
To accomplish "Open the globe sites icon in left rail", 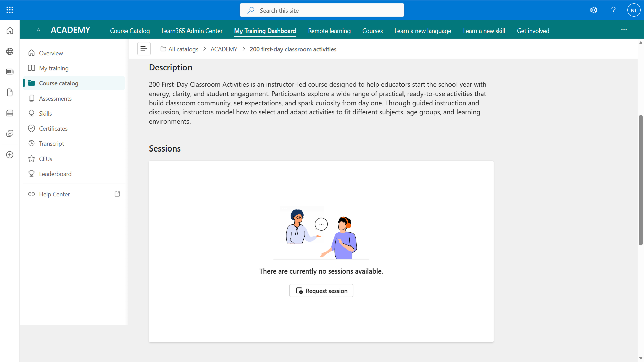I will click(x=10, y=51).
